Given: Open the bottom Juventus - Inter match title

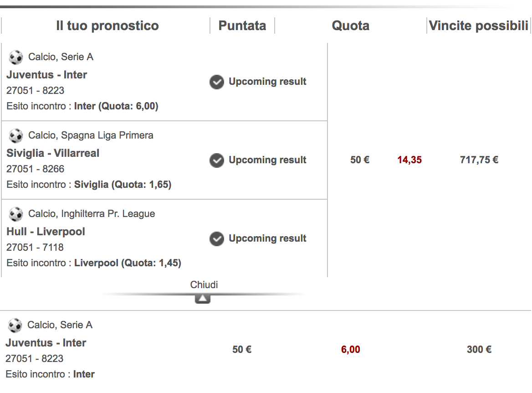Looking at the screenshot, I should click(46, 343).
